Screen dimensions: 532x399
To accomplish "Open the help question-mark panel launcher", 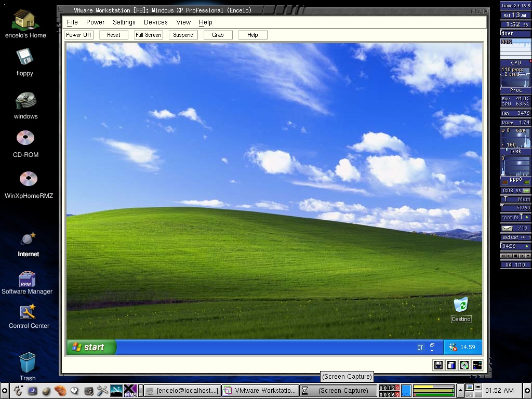I will [74, 391].
